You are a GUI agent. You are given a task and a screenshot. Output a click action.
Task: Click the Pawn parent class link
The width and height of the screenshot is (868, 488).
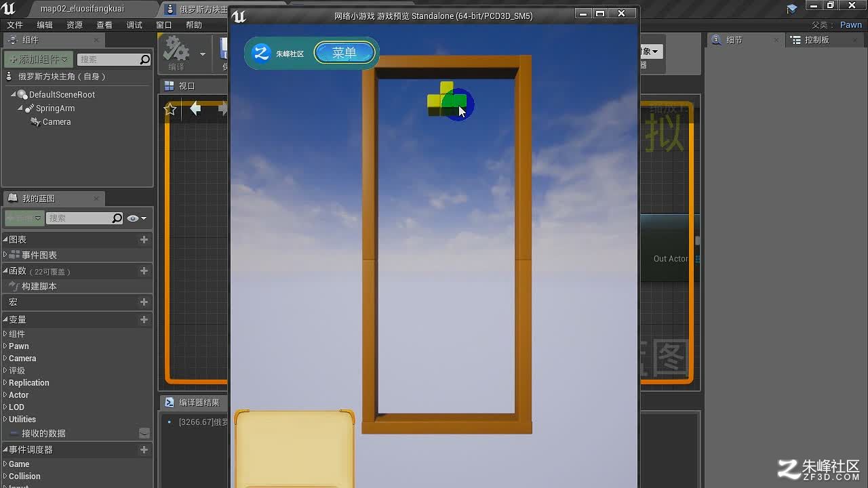click(x=851, y=25)
